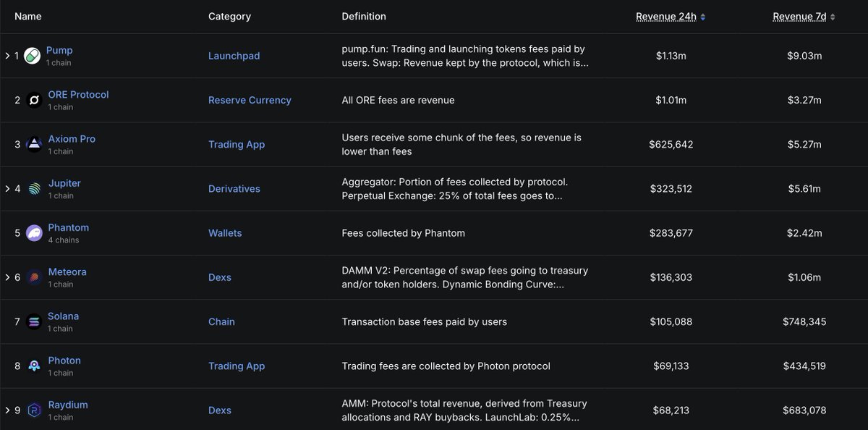This screenshot has width=868, height=430.
Task: Click the Name column header
Action: pos(28,16)
